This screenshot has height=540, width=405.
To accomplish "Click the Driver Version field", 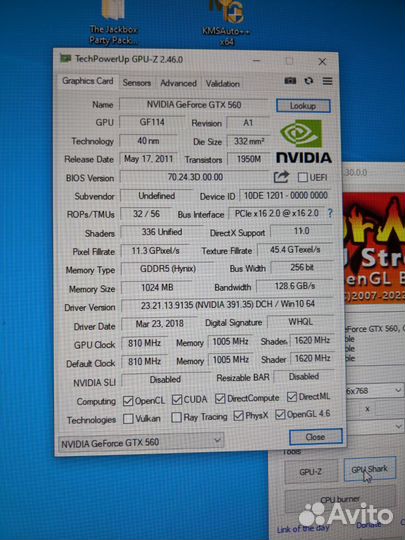I will (x=227, y=304).
